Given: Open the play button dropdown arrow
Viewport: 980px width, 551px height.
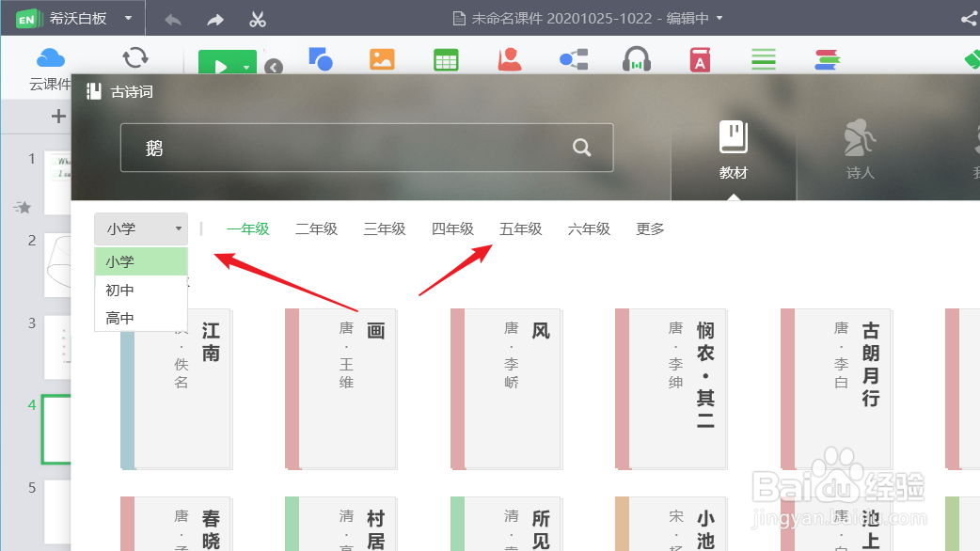Looking at the screenshot, I should (x=247, y=66).
